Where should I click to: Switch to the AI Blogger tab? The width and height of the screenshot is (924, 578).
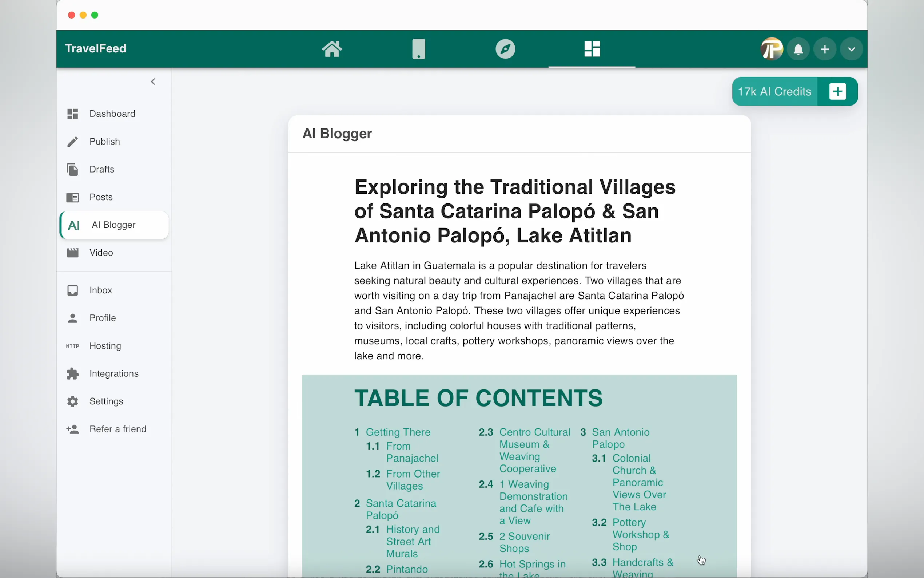click(x=113, y=225)
